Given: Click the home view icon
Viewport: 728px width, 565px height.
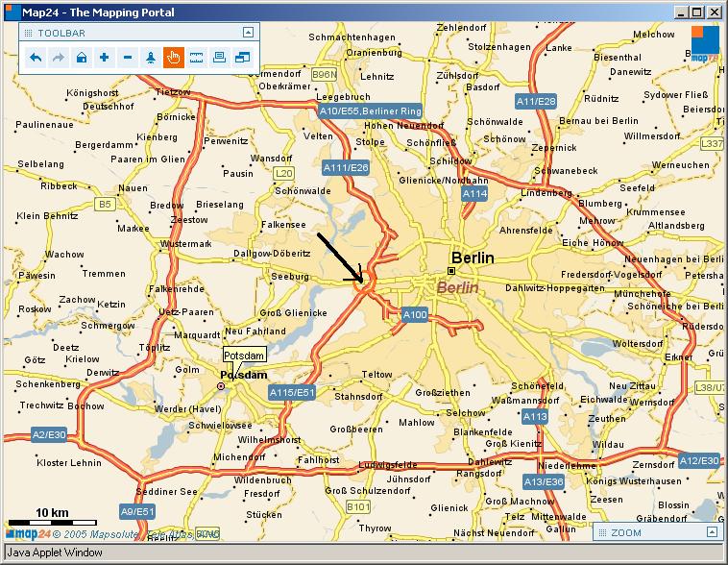Looking at the screenshot, I should [82, 58].
